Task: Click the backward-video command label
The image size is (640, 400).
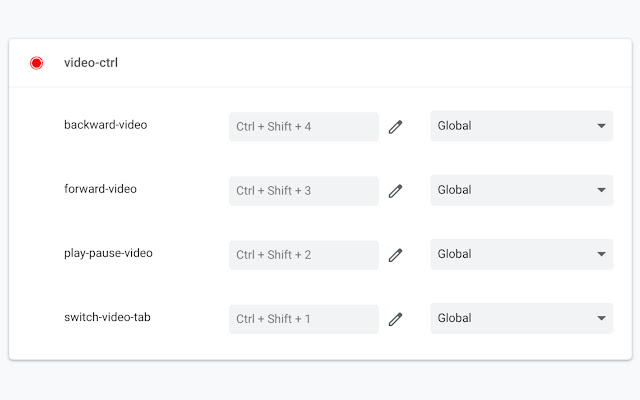Action: click(104, 125)
